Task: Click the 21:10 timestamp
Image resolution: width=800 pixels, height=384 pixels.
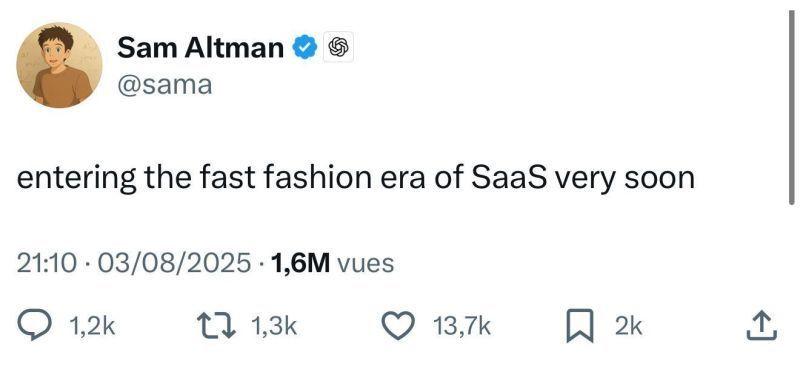Action: (x=47, y=263)
